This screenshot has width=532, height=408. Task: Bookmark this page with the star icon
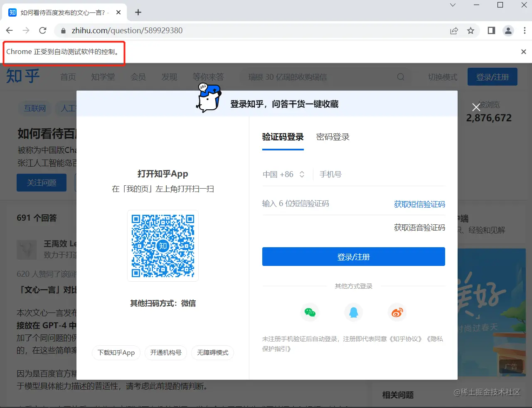point(470,30)
